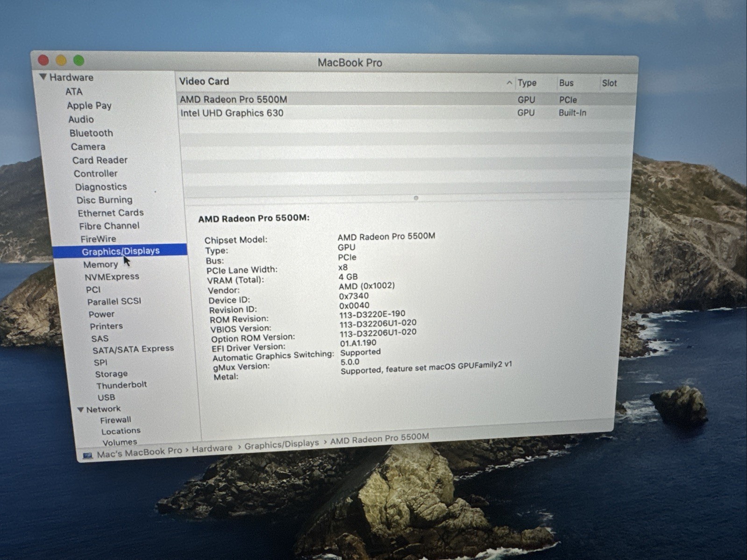Open Controller section

95,173
